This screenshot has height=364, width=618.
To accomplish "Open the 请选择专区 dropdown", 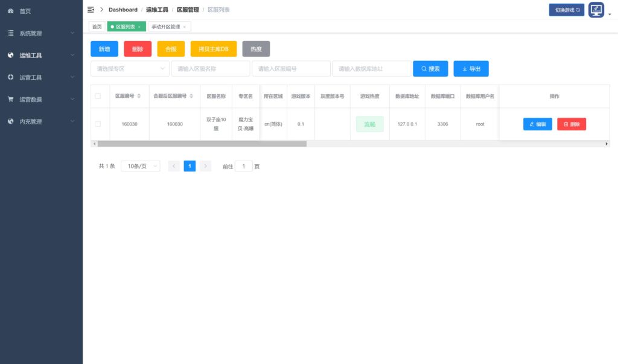I will click(130, 69).
